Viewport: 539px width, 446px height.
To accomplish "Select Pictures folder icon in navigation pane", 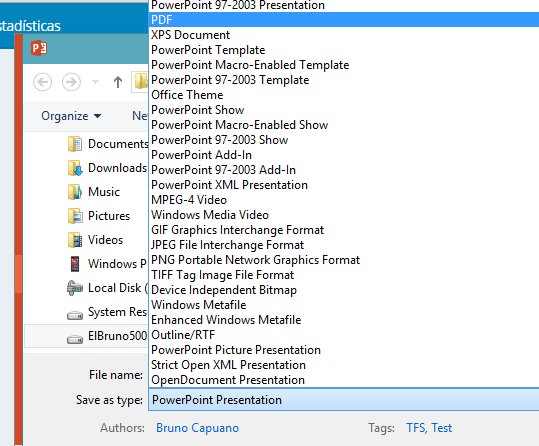I will (x=75, y=216).
